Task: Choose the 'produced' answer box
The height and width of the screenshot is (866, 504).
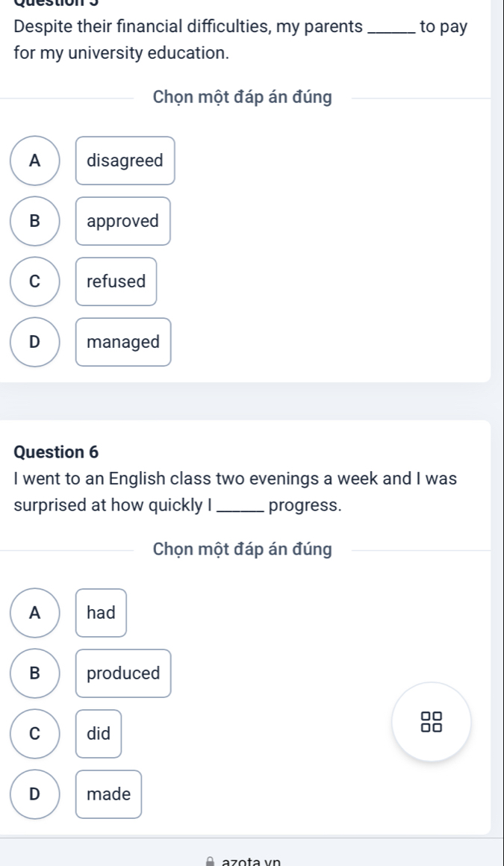Action: coord(123,673)
